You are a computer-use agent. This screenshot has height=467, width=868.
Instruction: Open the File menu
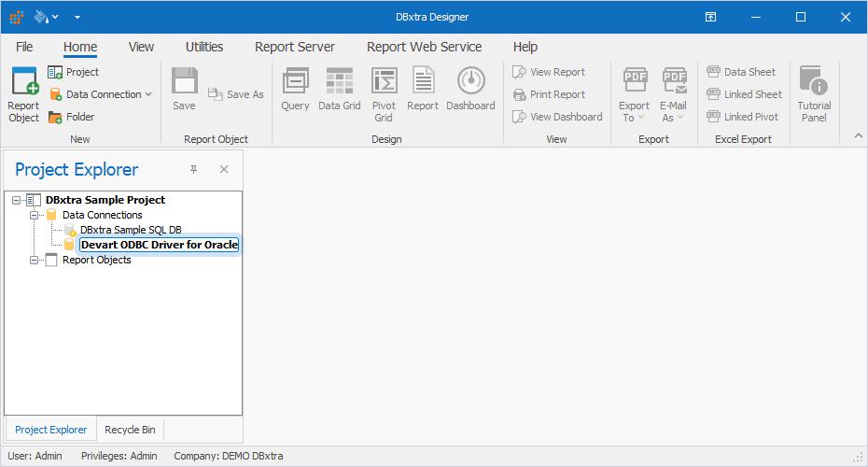(24, 47)
